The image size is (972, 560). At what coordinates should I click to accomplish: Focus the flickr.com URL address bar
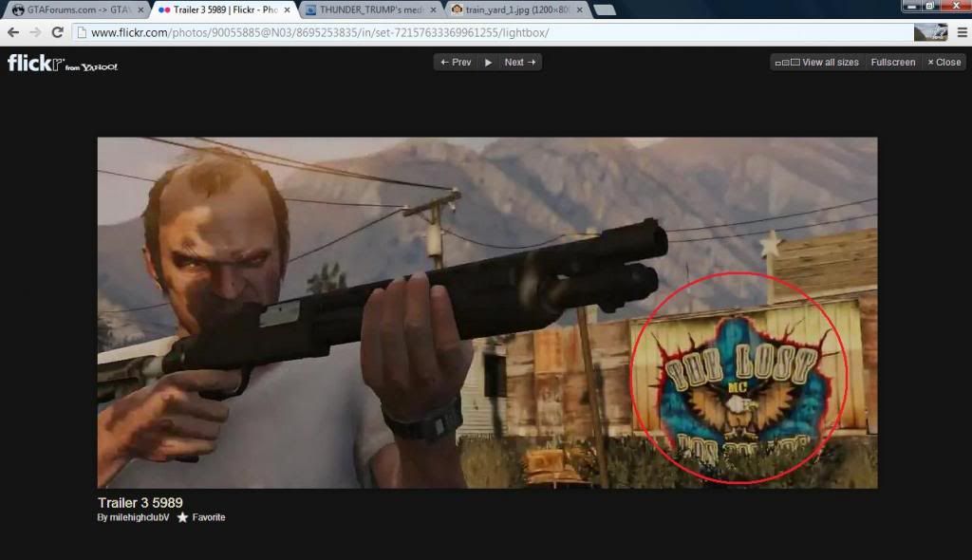(x=475, y=32)
